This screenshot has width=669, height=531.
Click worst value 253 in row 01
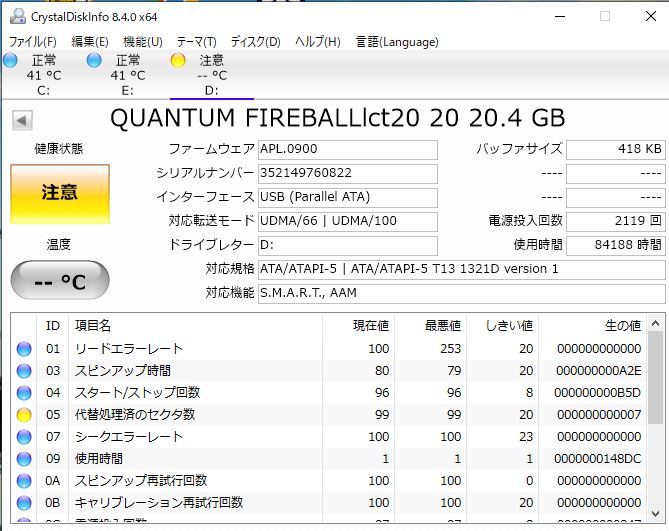point(451,349)
